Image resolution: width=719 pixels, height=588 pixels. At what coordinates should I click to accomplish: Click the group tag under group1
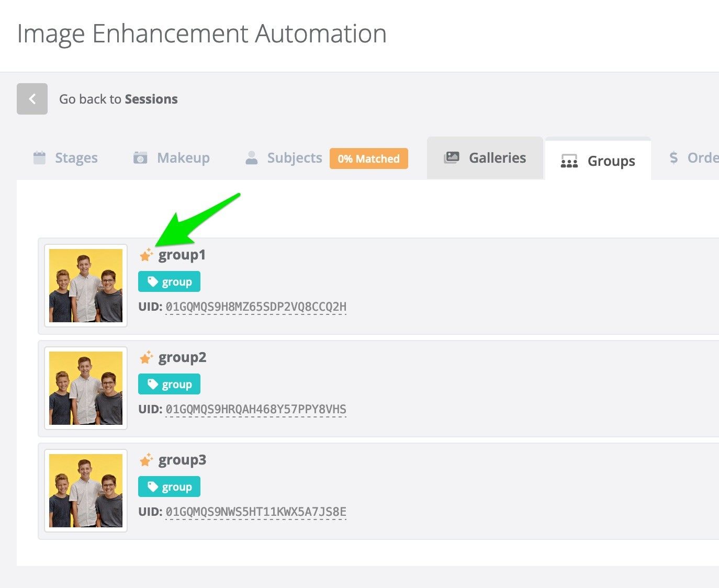[169, 282]
